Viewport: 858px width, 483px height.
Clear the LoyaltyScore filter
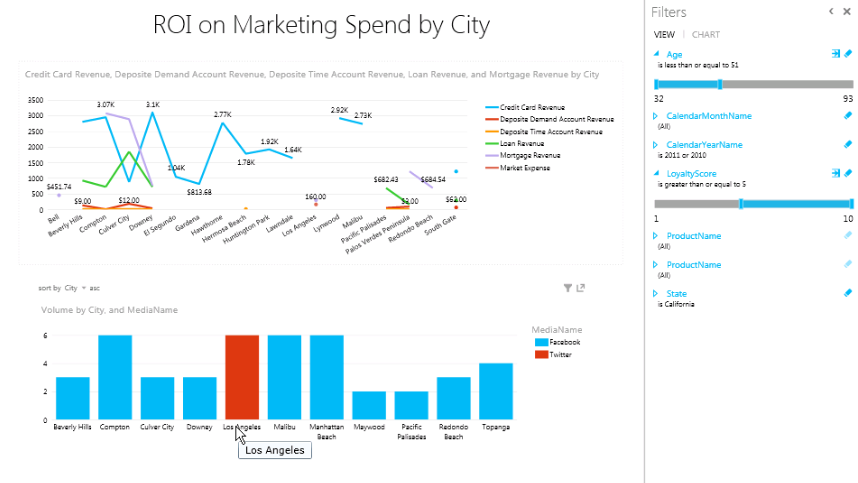[x=848, y=173]
